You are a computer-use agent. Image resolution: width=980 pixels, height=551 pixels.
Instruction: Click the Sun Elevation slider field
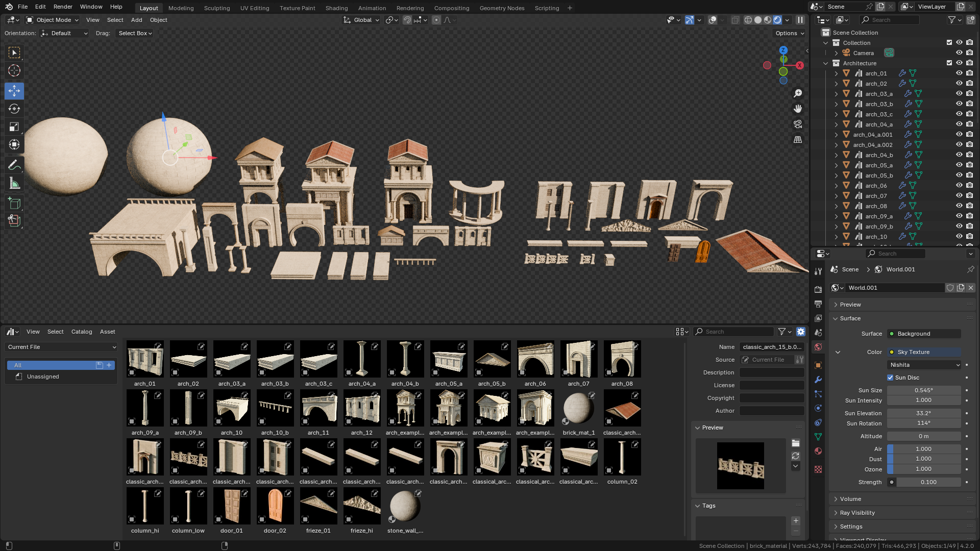click(923, 413)
